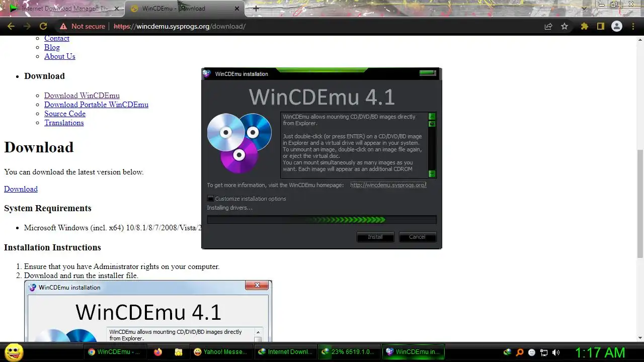Open a new browser tab with plus
644x362 pixels.
point(256,9)
